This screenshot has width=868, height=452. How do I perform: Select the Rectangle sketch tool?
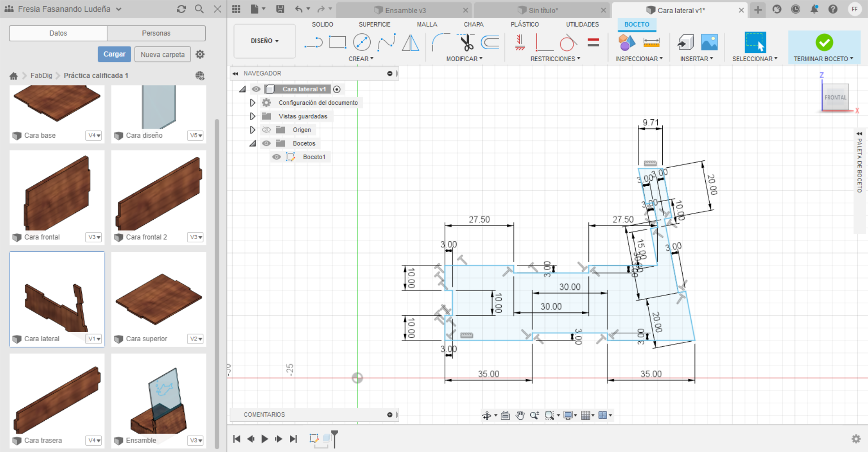337,42
